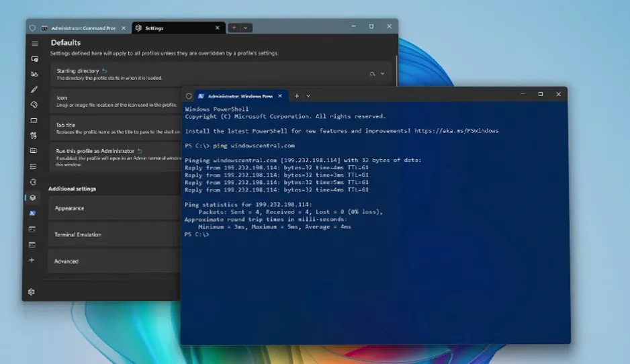
Task: Click the 'Copyright (C) Microsoft Corporation' line
Action: (x=285, y=116)
